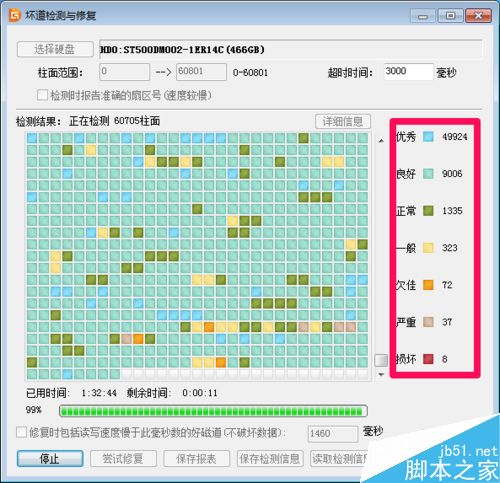Click the remaining time 0:00:11
500x483 pixels.
[x=200, y=393]
